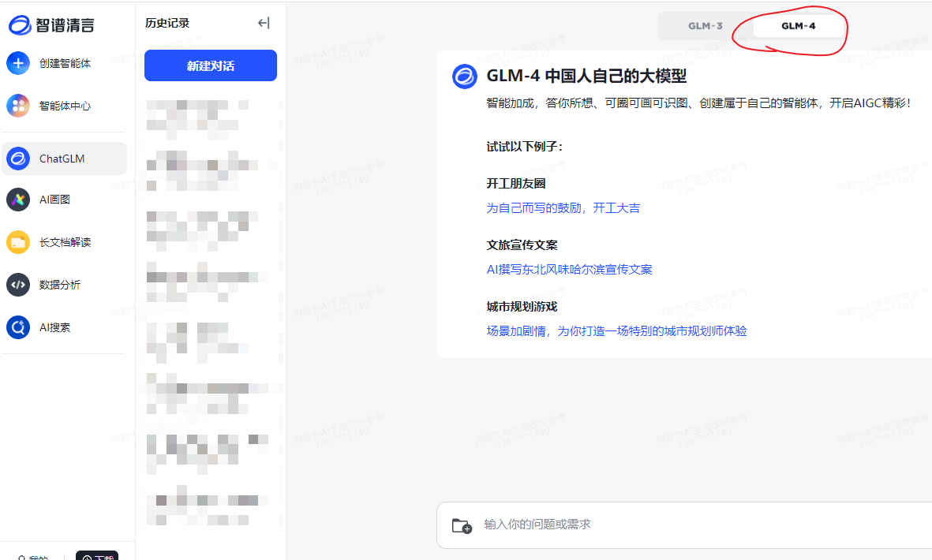Click the GLM-4 中国人自己的大模型 title

[x=586, y=76]
